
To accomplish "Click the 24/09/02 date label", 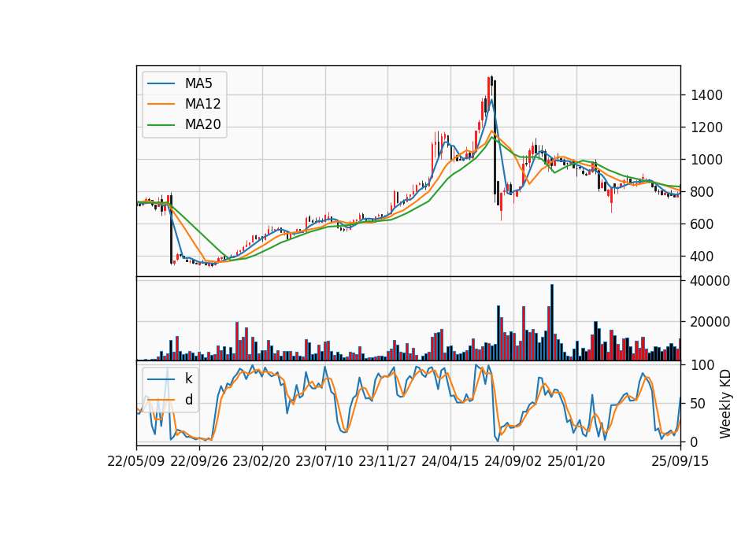I will click(x=513, y=461).
